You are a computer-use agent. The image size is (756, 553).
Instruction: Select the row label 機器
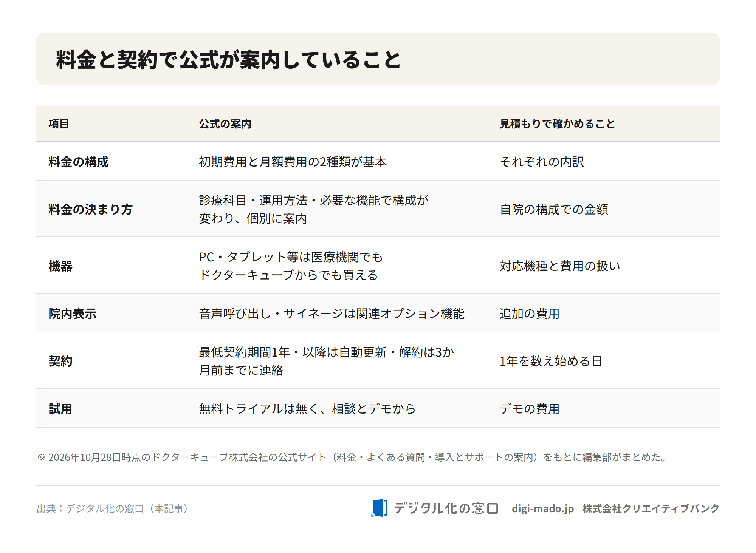click(60, 266)
